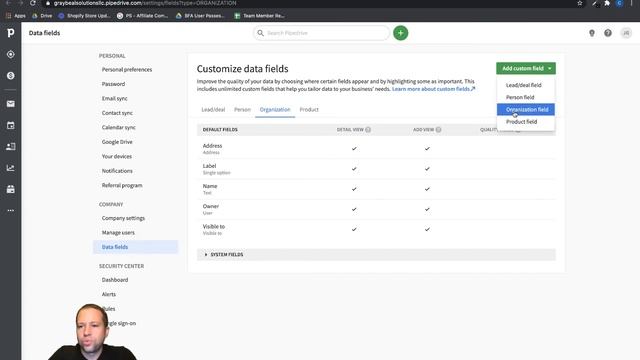
Task: Switch to the Product tab
Action: pyautogui.click(x=309, y=109)
